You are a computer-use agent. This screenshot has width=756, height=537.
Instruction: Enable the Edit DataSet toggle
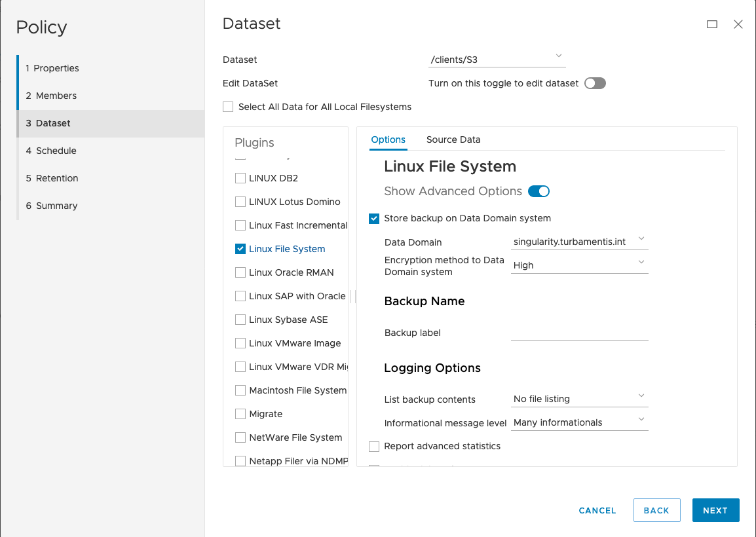pyautogui.click(x=595, y=83)
